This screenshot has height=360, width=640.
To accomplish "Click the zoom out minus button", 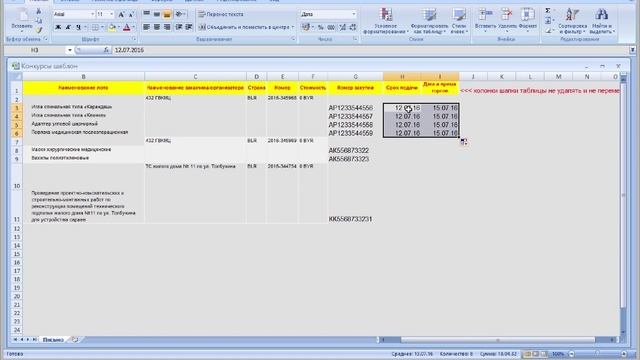I will 571,354.
